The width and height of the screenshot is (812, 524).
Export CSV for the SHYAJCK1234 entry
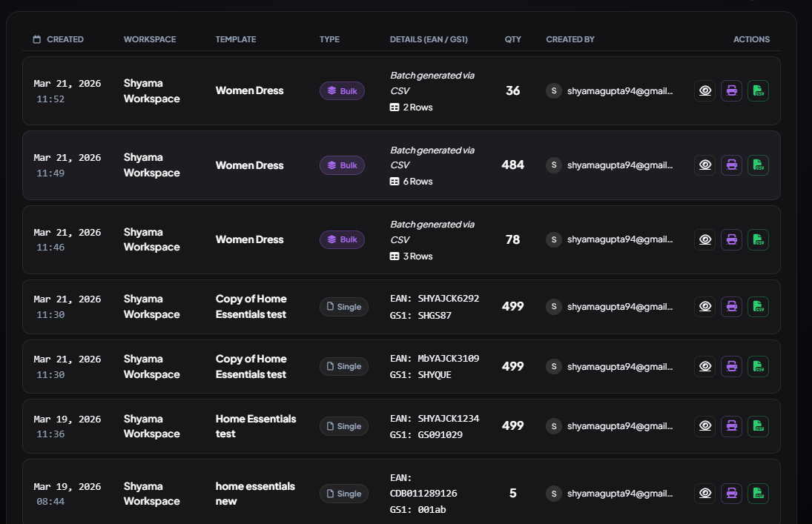point(758,426)
